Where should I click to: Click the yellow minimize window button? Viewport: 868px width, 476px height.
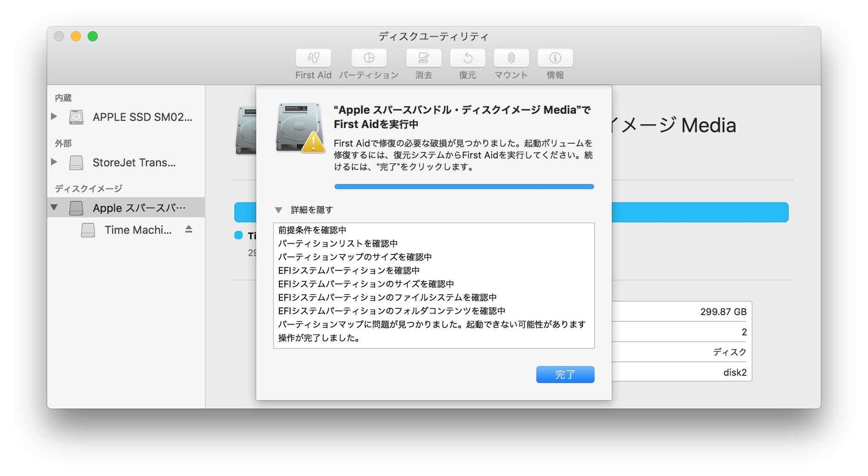point(76,36)
